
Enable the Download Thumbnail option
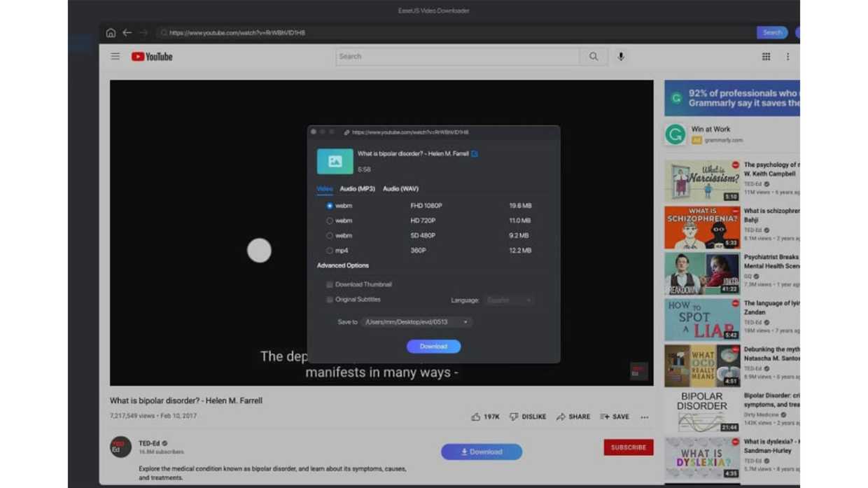(x=329, y=284)
